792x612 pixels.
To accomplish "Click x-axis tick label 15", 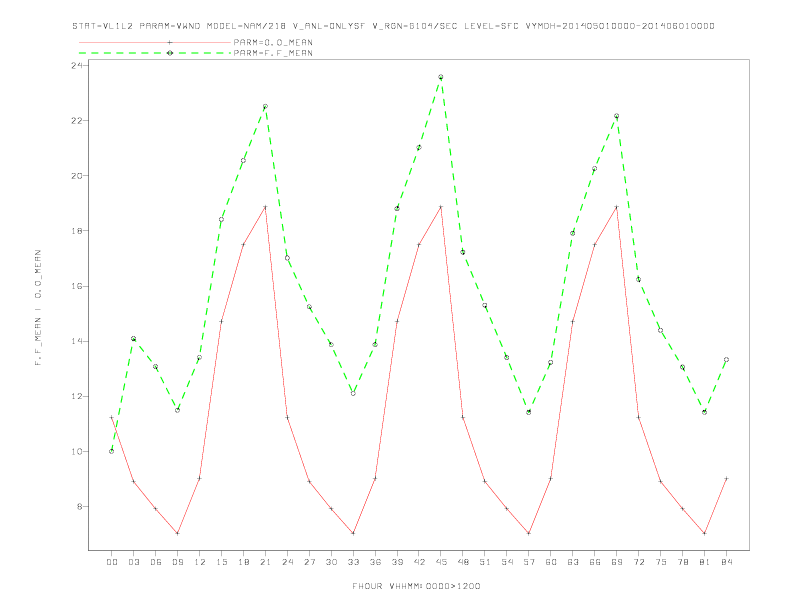I will pyautogui.click(x=221, y=562).
